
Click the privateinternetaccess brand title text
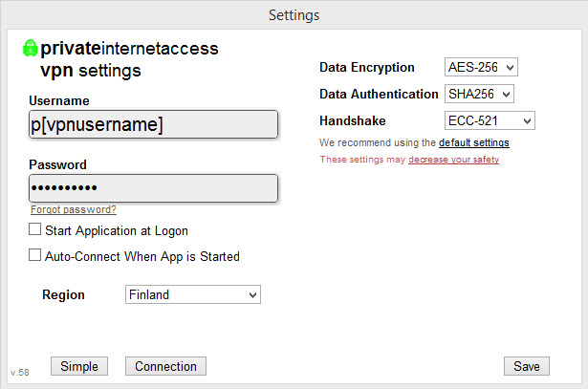point(129,49)
